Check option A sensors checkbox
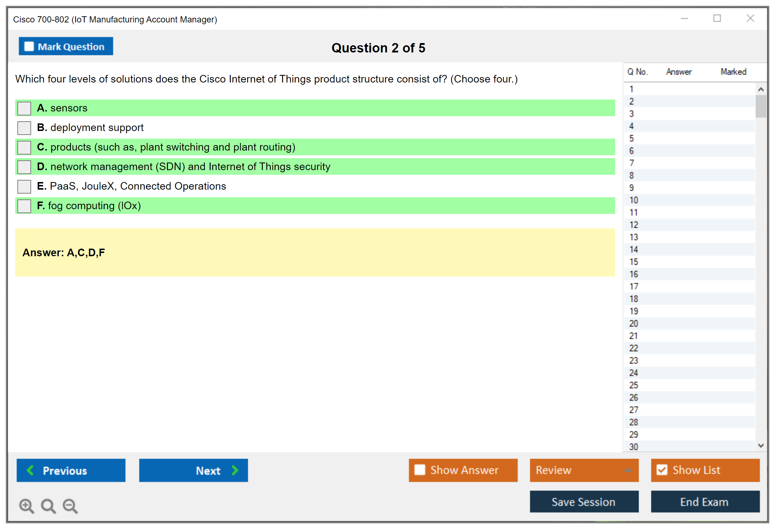Image resolution: width=778 pixels, height=532 pixels. tap(24, 108)
